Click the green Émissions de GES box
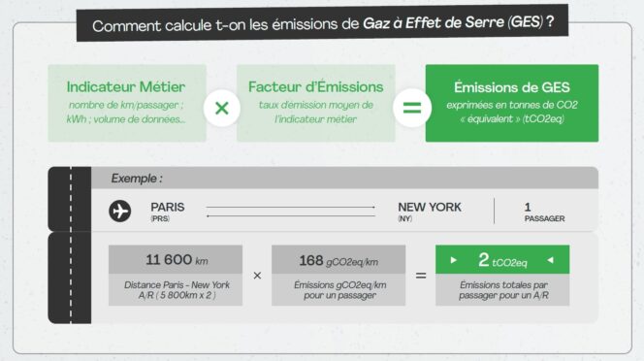 pyautogui.click(x=512, y=103)
